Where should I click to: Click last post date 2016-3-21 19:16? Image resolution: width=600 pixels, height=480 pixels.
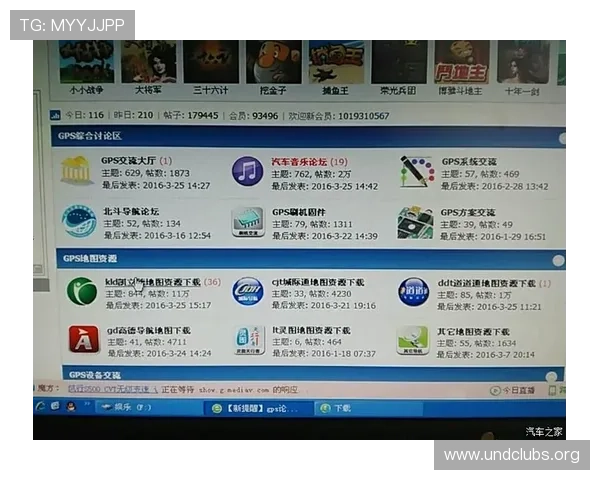pyautogui.click(x=343, y=306)
